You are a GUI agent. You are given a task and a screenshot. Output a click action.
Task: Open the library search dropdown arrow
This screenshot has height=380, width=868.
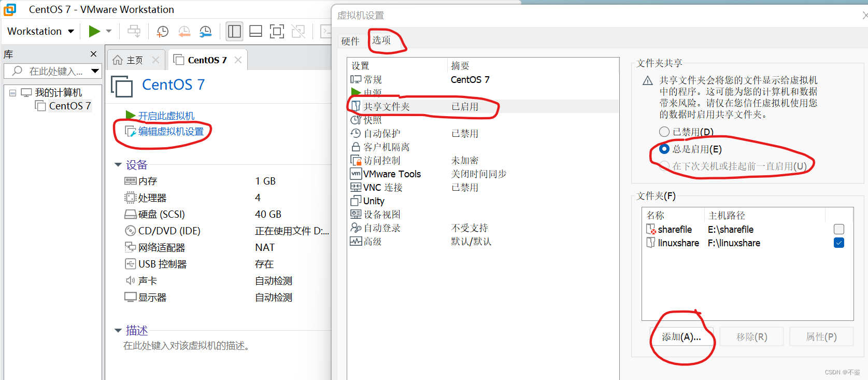95,71
